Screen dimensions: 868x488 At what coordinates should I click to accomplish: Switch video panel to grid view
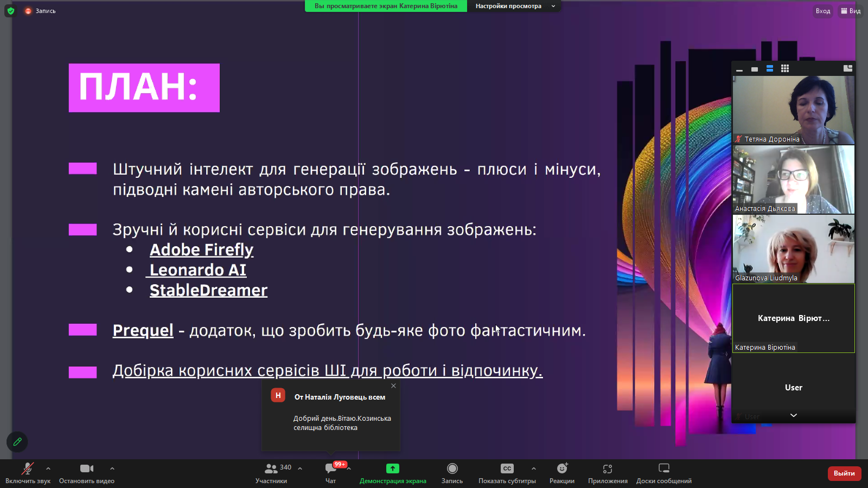(785, 69)
